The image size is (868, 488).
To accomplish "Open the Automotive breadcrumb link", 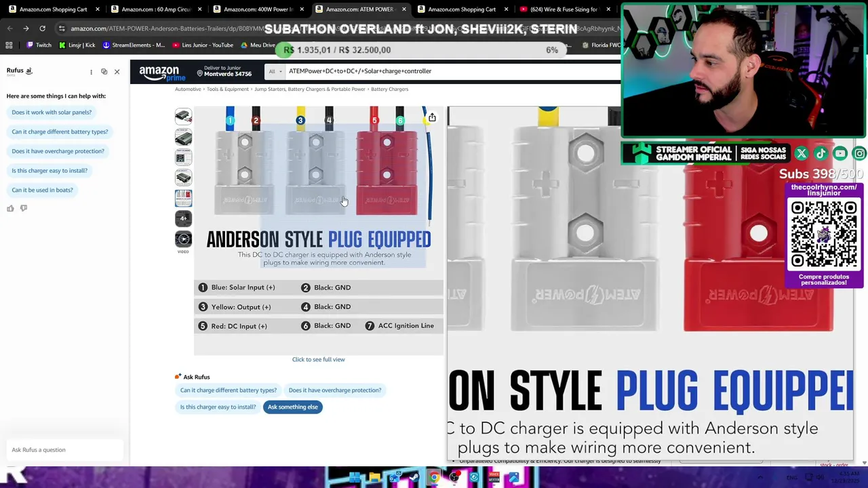I will point(188,89).
